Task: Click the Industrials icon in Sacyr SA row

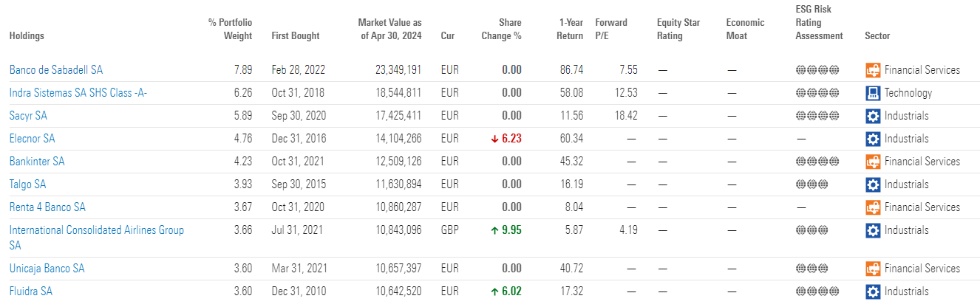Action: tap(874, 116)
